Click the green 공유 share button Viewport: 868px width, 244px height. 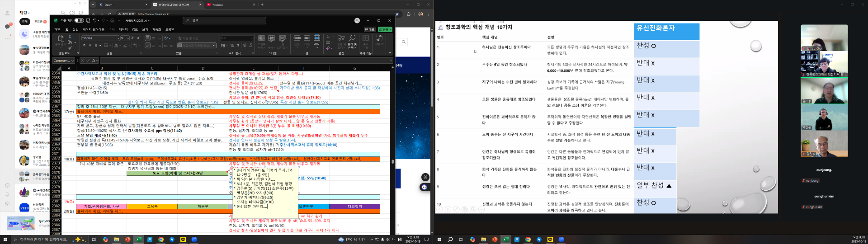pyautogui.click(x=385, y=29)
